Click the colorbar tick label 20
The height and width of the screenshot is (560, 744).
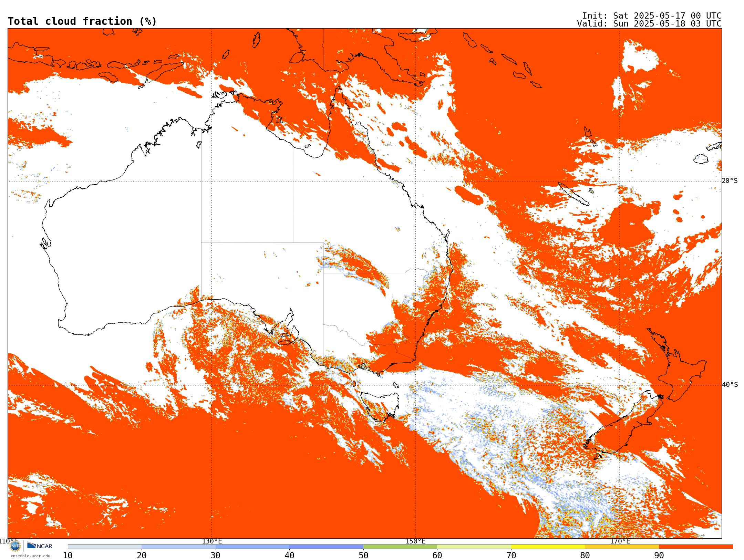coord(142,556)
